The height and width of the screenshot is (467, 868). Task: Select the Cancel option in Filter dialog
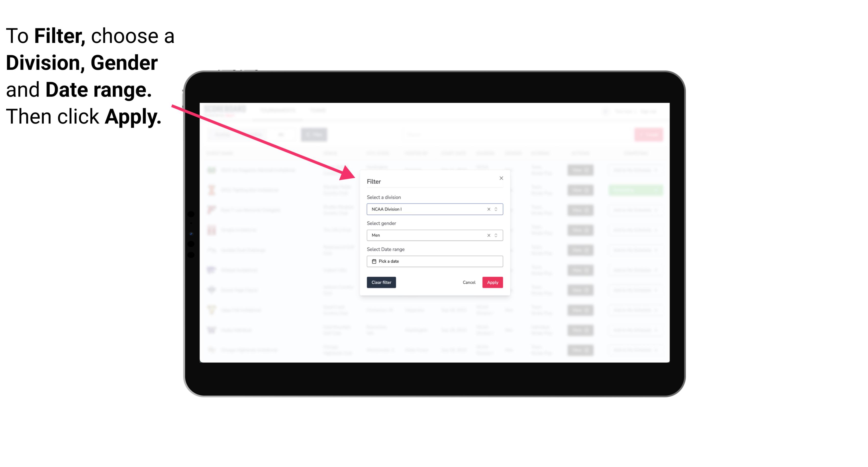(x=469, y=283)
